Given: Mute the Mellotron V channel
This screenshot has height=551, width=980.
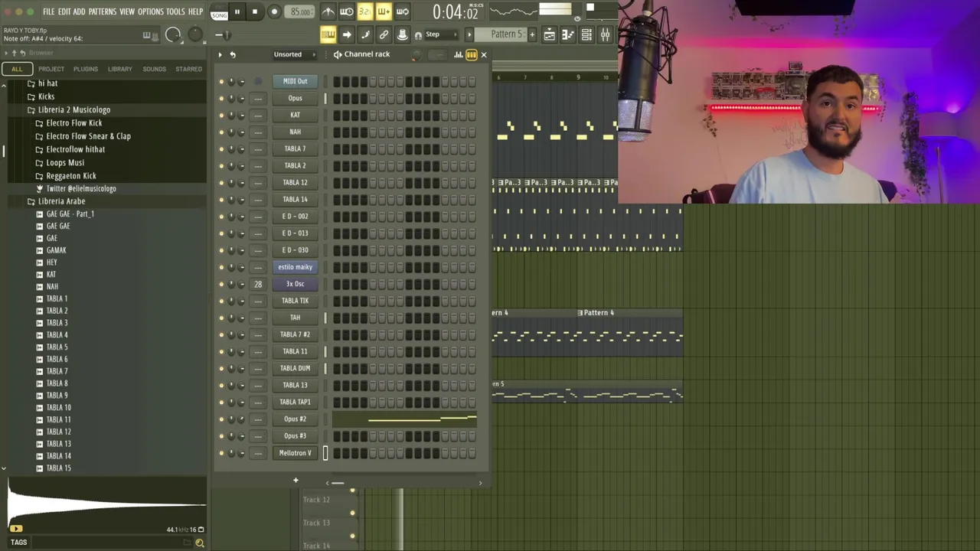Looking at the screenshot, I should (x=221, y=453).
